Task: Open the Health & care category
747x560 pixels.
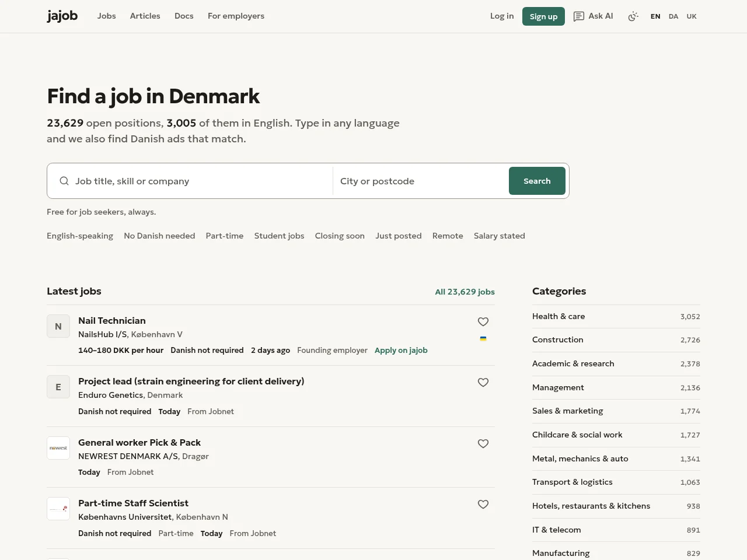Action: coord(616,316)
